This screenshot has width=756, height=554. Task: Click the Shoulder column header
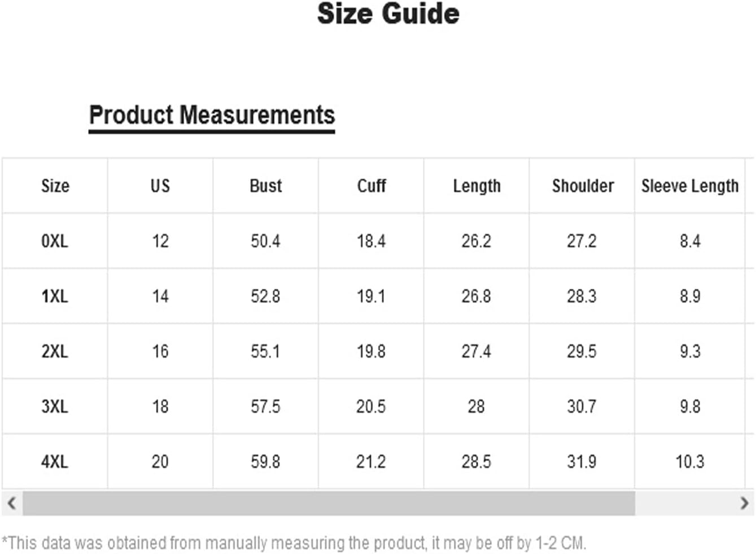coord(582,186)
